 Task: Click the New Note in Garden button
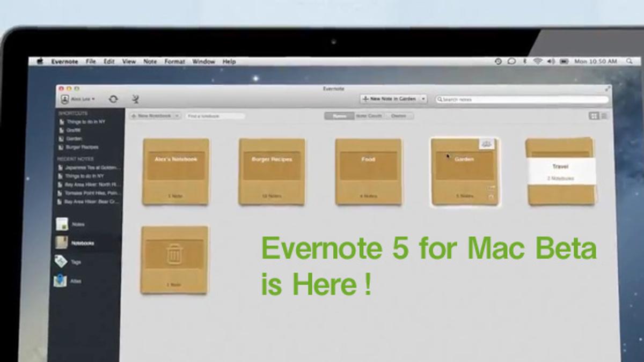(x=389, y=99)
